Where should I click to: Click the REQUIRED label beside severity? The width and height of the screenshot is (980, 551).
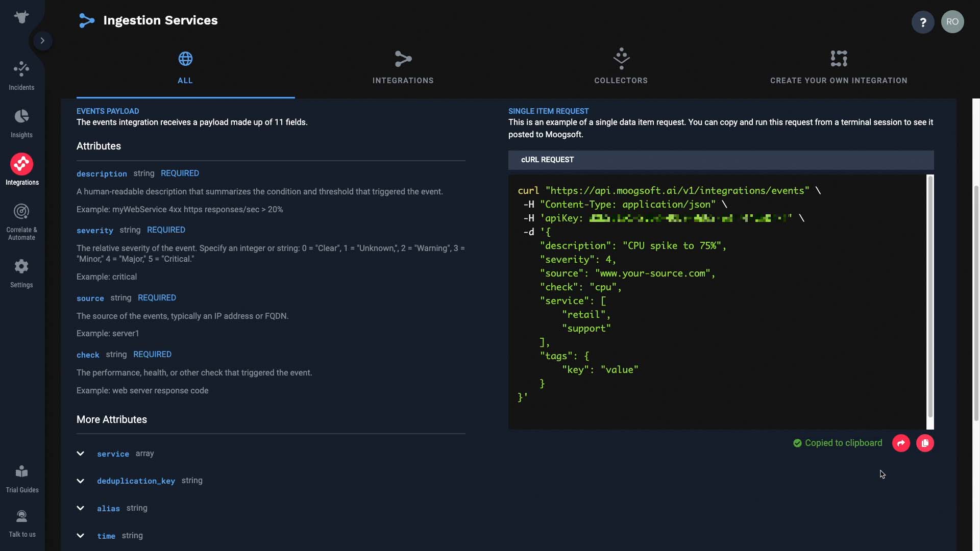(166, 230)
